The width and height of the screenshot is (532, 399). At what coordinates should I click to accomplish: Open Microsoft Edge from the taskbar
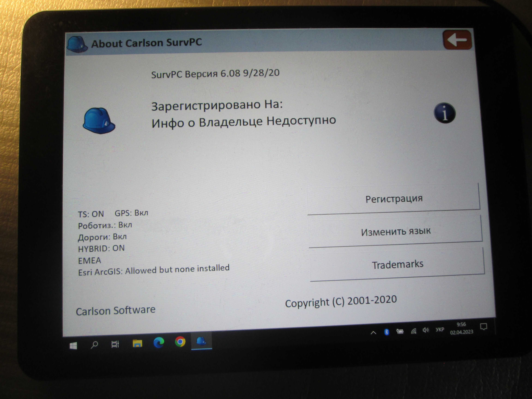[159, 342]
